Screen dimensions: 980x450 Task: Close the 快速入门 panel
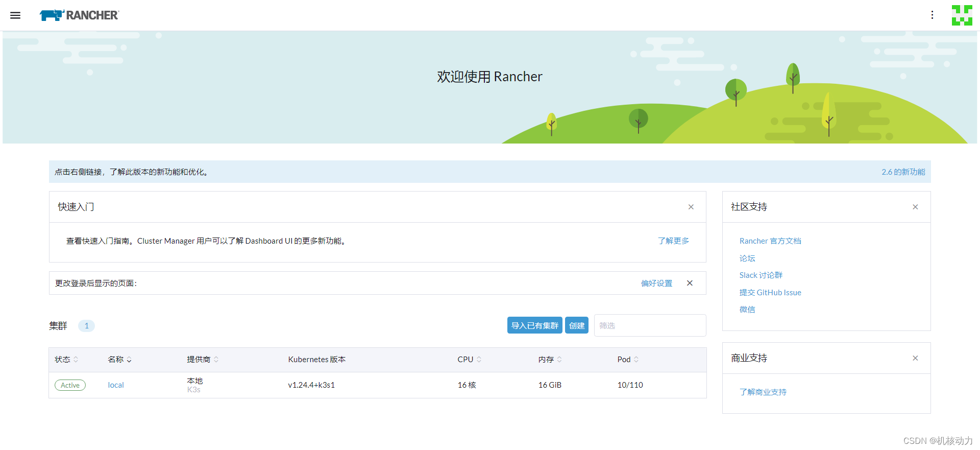click(691, 207)
